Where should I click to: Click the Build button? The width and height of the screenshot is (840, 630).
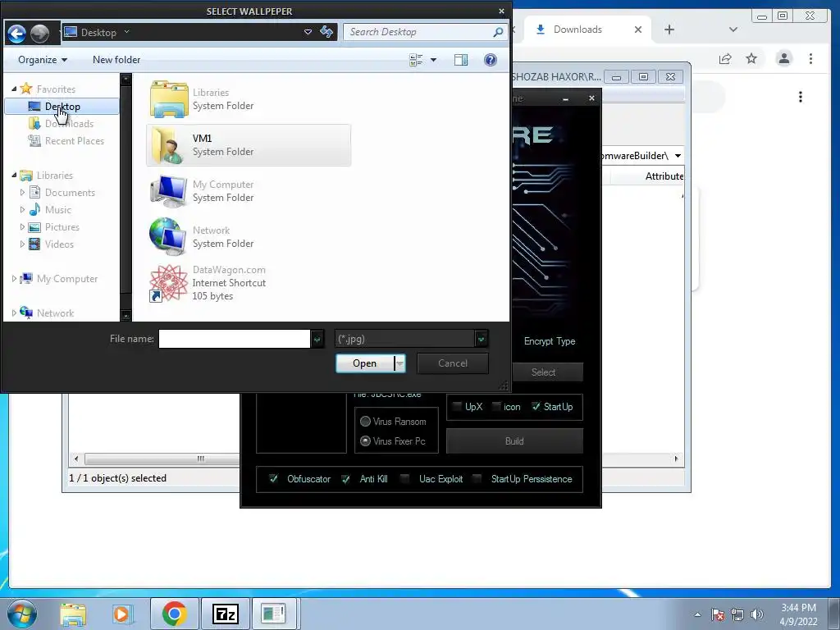(x=514, y=441)
